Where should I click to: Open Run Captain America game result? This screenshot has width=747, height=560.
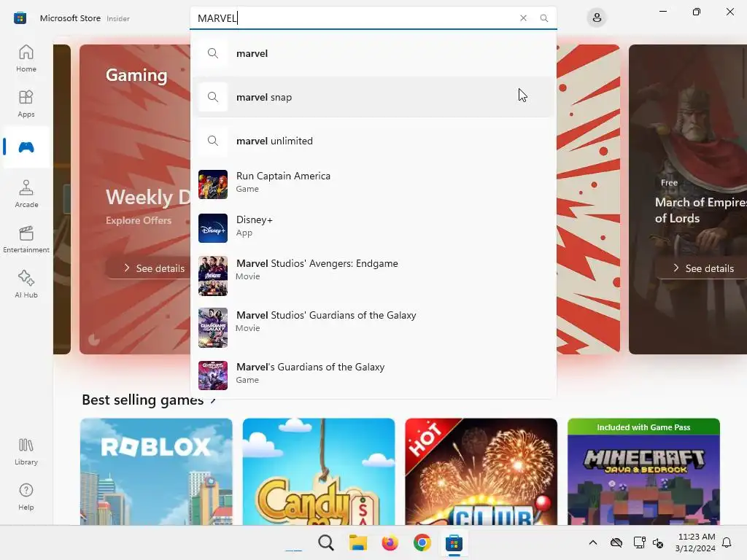(373, 184)
